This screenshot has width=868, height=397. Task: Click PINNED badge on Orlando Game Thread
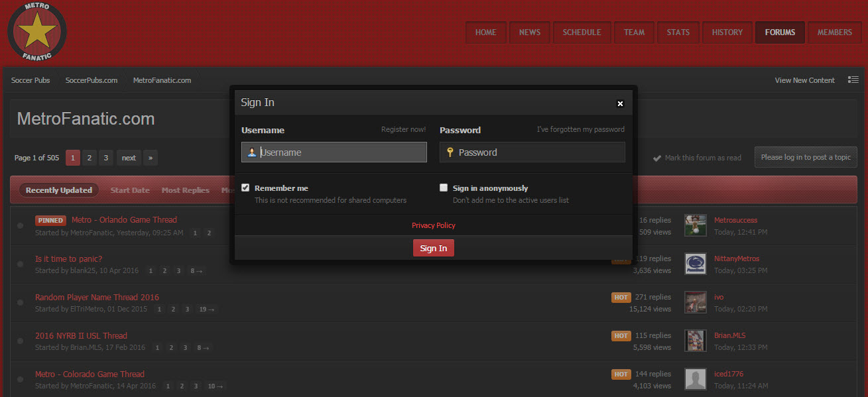(x=50, y=221)
